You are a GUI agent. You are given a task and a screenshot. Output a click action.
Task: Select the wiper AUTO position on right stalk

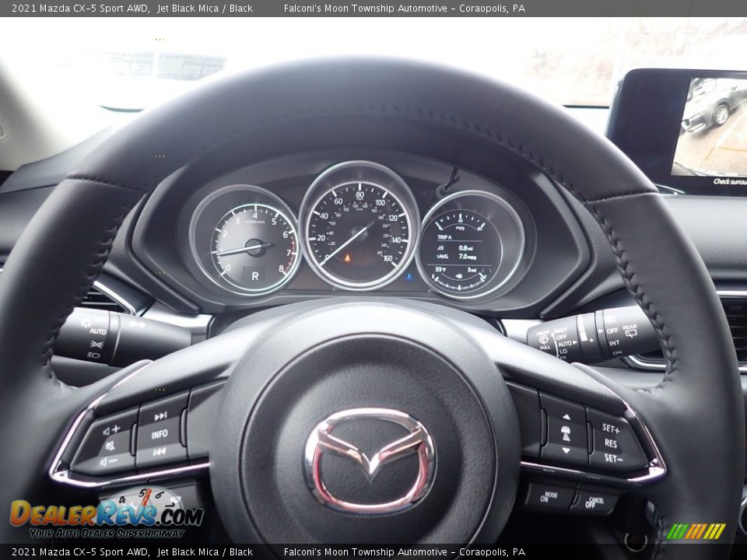click(x=566, y=343)
